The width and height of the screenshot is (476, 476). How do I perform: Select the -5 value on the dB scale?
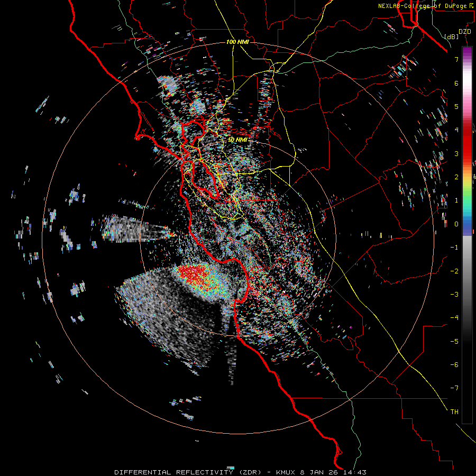pyautogui.click(x=454, y=342)
